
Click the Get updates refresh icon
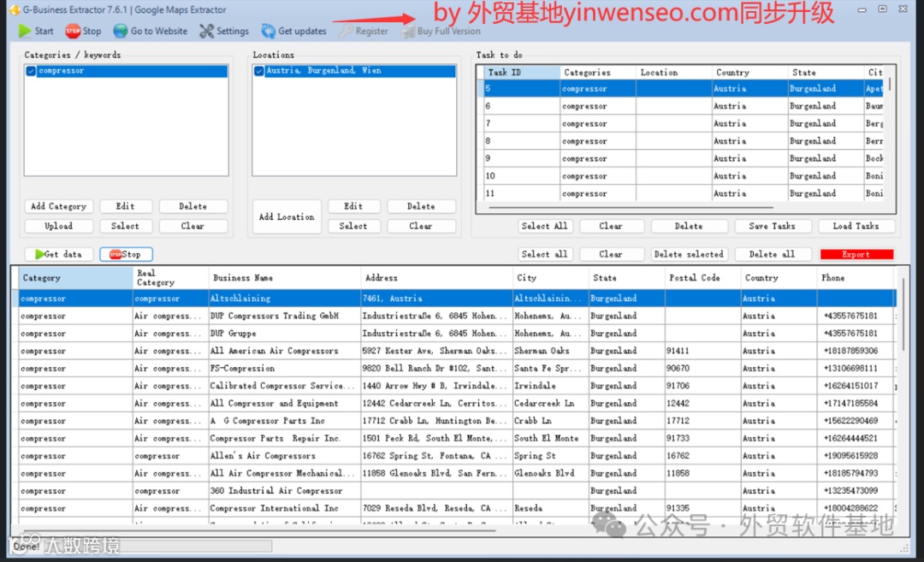point(268,31)
